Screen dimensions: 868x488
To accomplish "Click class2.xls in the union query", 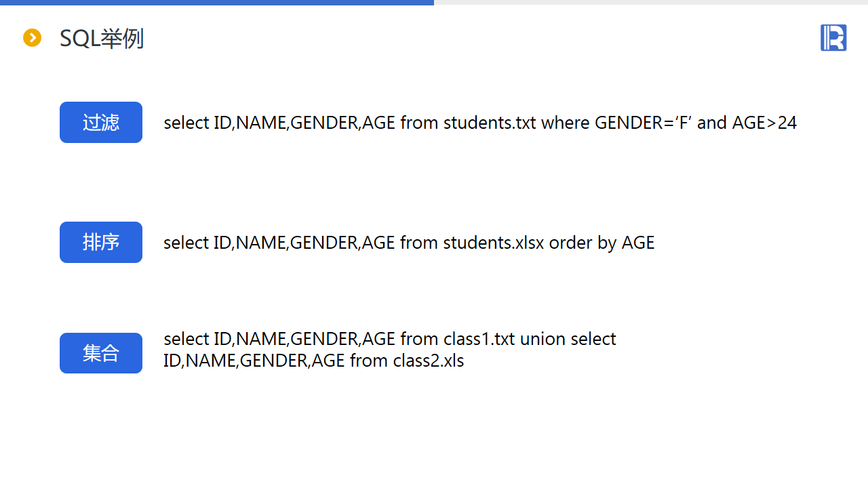I will pyautogui.click(x=429, y=361).
